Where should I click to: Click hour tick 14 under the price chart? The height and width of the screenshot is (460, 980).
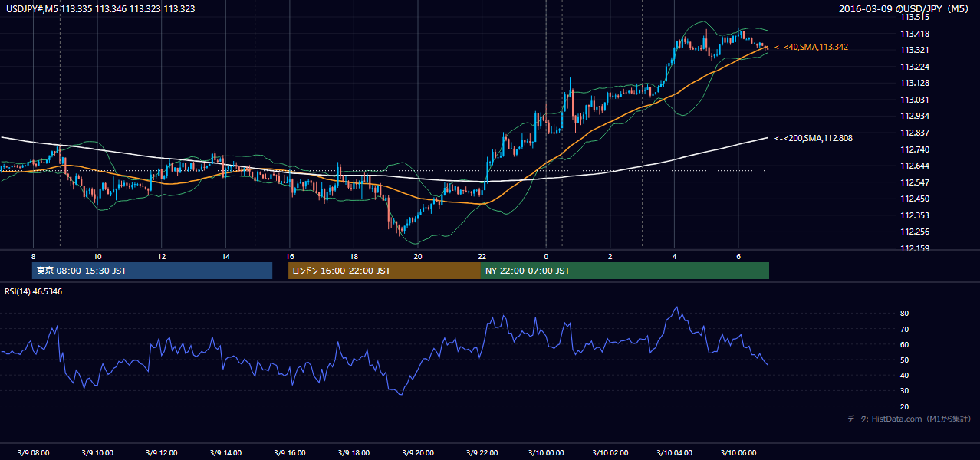(225, 256)
